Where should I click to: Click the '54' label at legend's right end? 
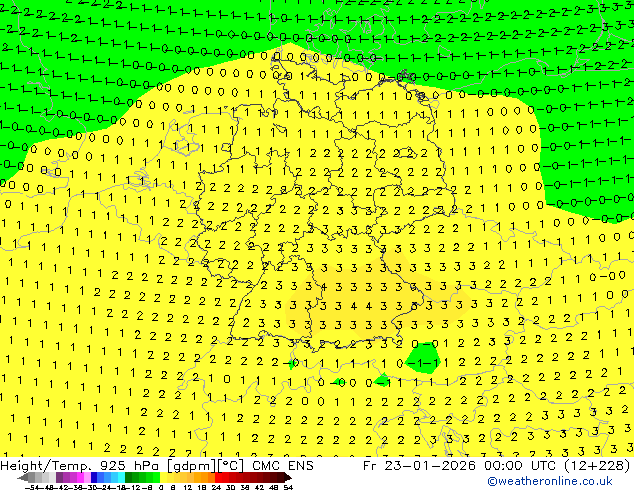[x=288, y=487]
